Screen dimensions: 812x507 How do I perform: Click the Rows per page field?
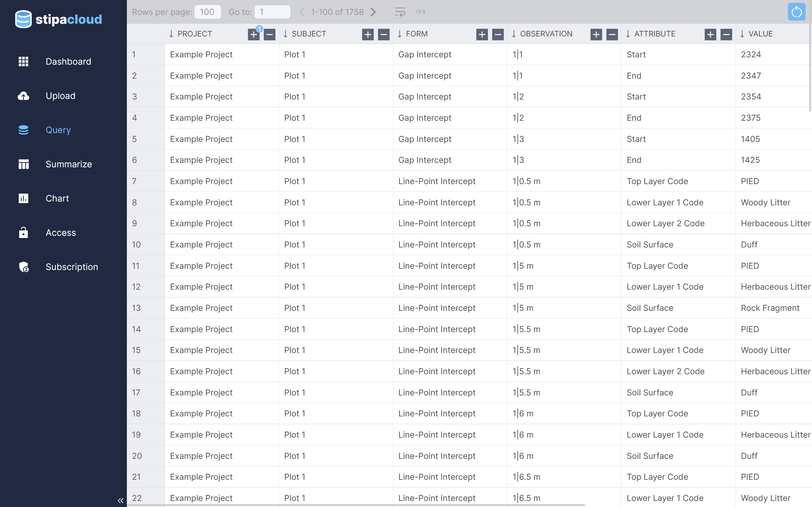coord(207,12)
